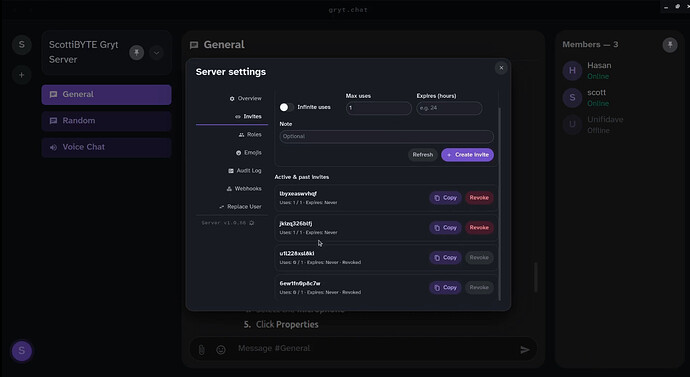
Task: Open the Overview settings tab
Action: tap(245, 99)
